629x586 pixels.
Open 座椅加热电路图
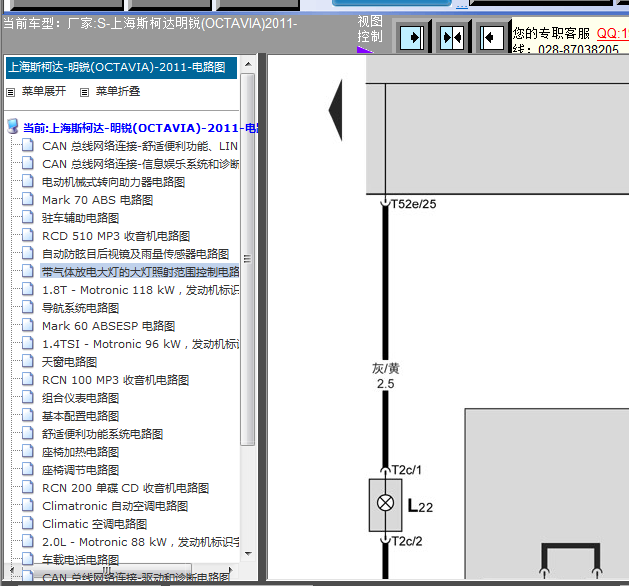click(x=81, y=452)
